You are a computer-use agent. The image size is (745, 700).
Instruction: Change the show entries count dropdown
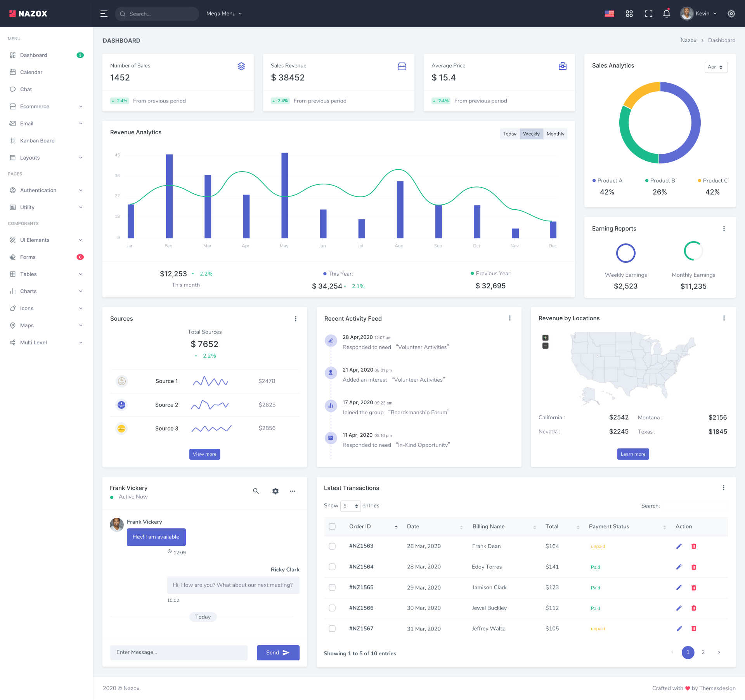(x=350, y=506)
